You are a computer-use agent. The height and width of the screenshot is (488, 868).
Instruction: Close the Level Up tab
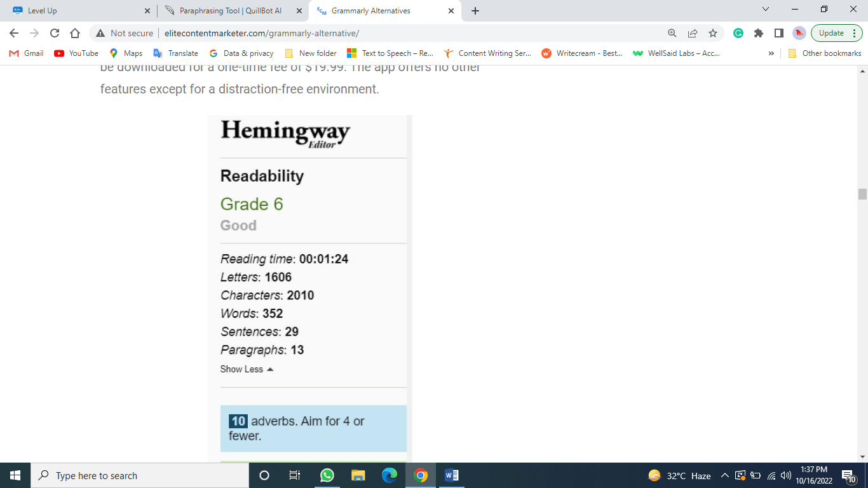(147, 11)
